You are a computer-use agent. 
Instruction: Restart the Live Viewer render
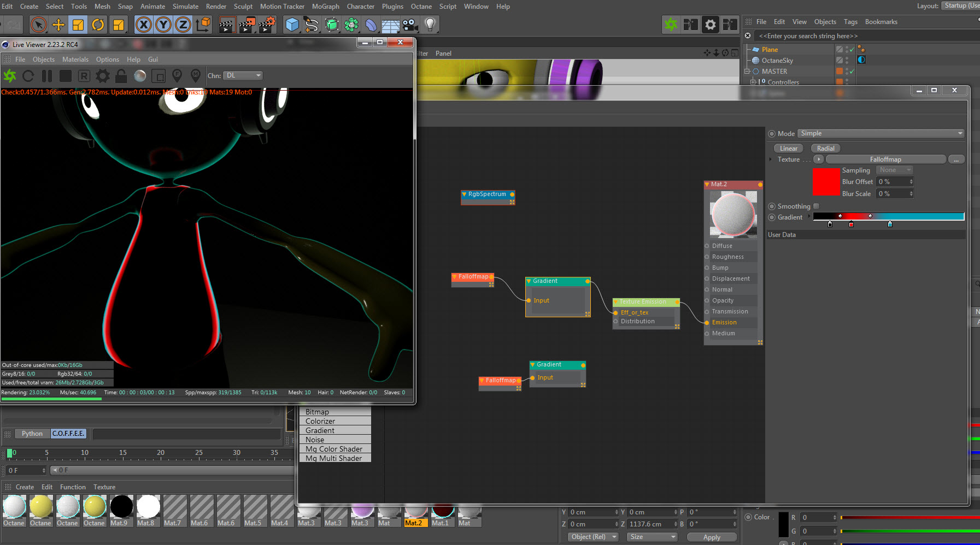(28, 76)
